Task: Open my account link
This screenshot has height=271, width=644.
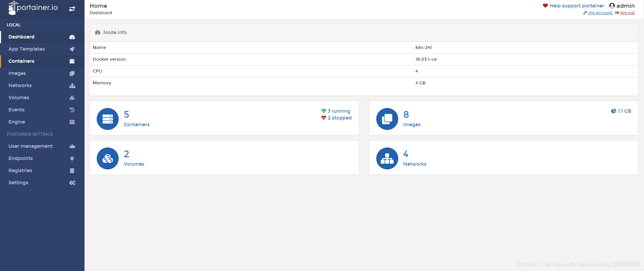Action: pos(598,13)
